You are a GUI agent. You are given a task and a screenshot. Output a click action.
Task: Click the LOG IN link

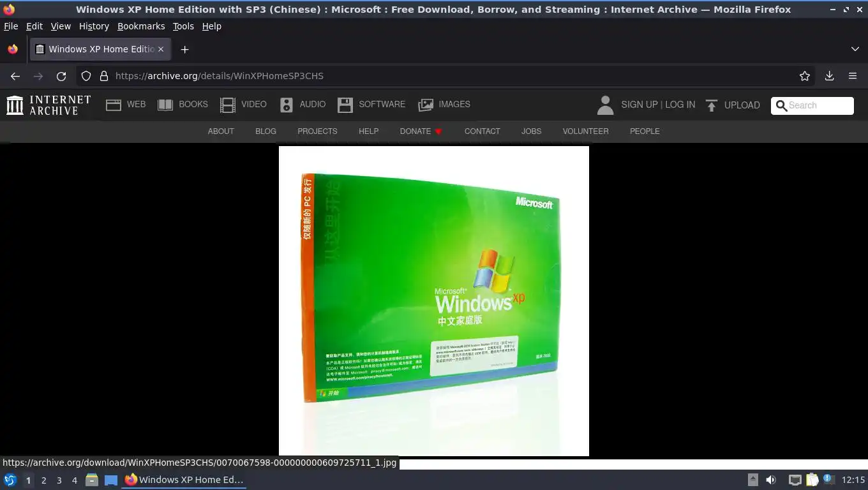pyautogui.click(x=680, y=105)
